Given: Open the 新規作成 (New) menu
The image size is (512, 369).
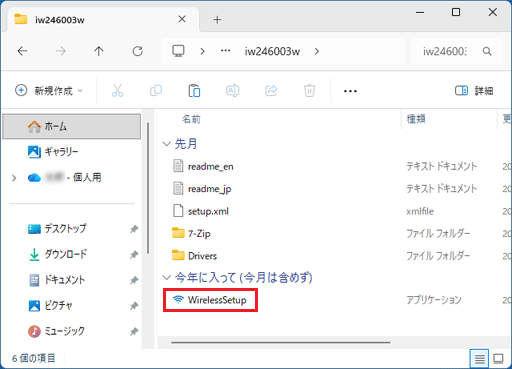Looking at the screenshot, I should (x=49, y=90).
